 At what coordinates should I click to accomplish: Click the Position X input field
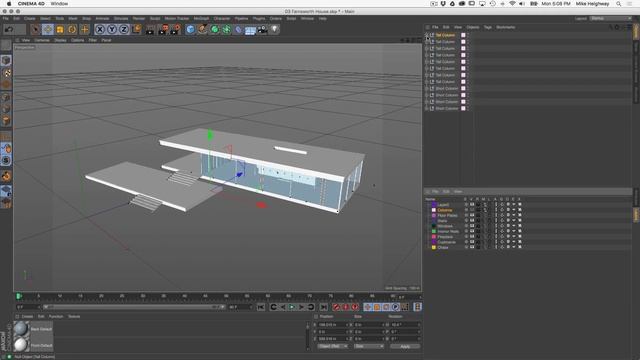(x=333, y=325)
